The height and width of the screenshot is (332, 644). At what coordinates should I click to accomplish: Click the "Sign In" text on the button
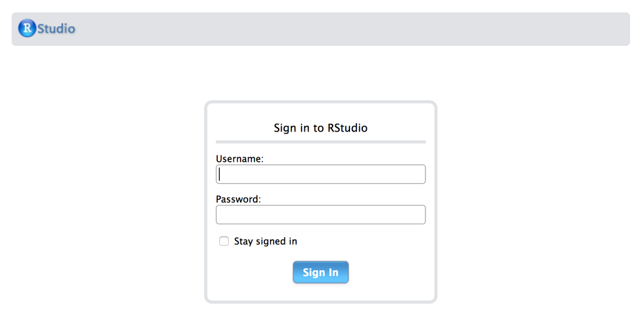point(320,272)
